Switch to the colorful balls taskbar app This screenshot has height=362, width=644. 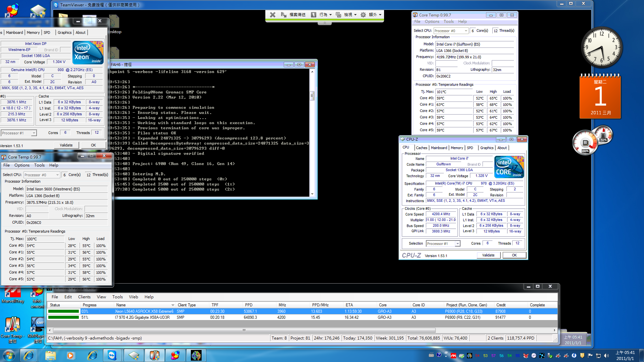point(175,355)
